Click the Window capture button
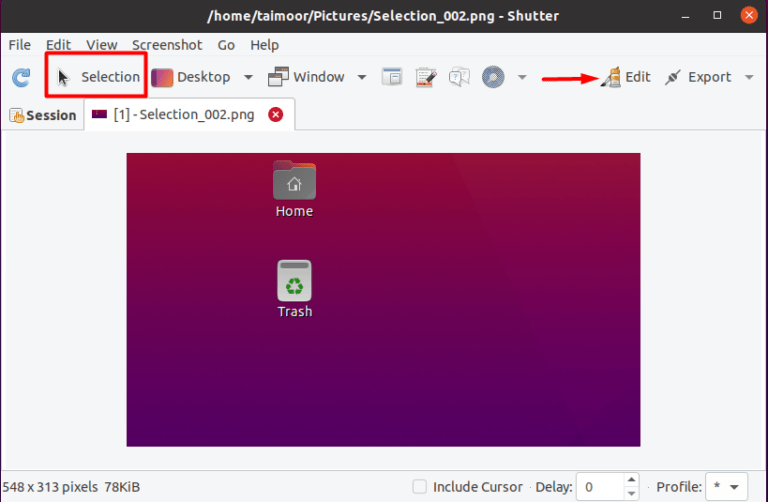This screenshot has height=502, width=768. [306, 77]
